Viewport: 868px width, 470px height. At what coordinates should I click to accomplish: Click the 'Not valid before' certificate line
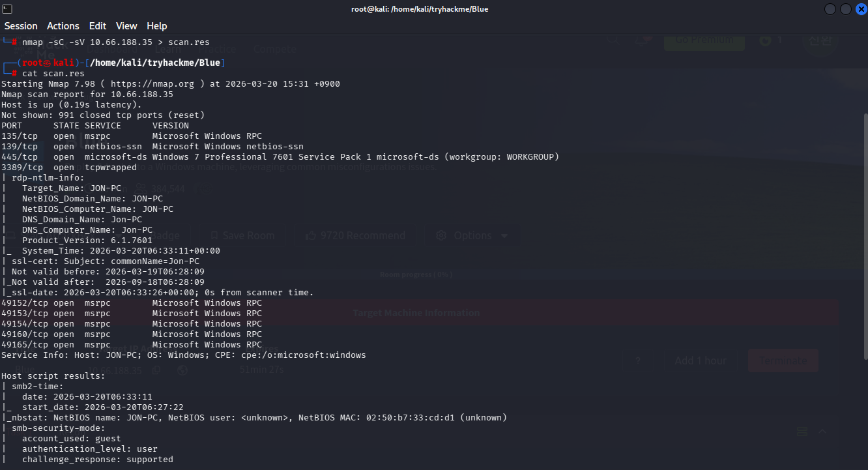(103, 272)
